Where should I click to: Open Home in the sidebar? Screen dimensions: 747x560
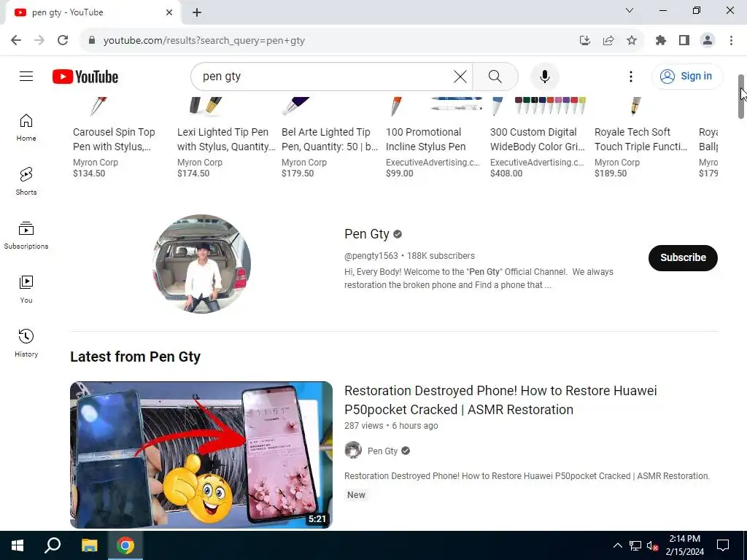tap(26, 128)
